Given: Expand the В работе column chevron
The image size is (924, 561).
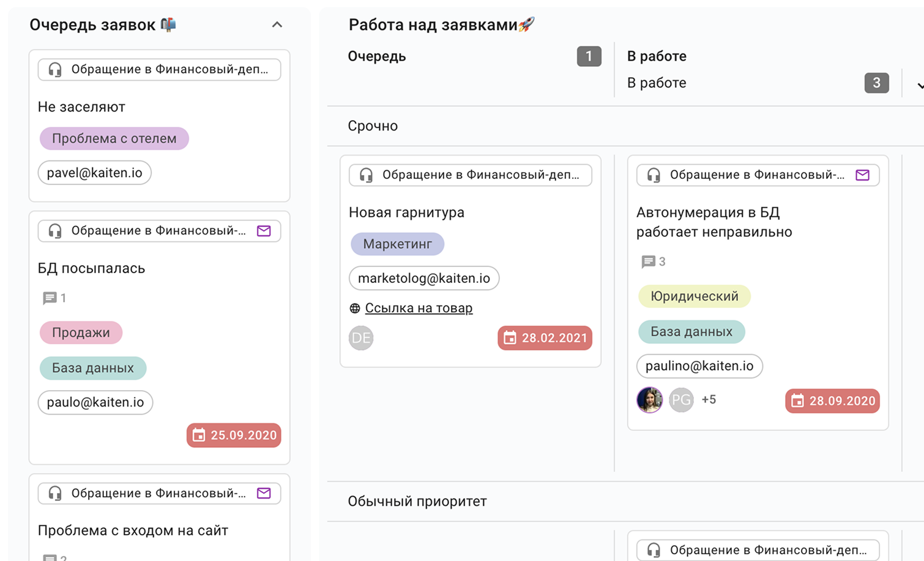Looking at the screenshot, I should (x=919, y=86).
